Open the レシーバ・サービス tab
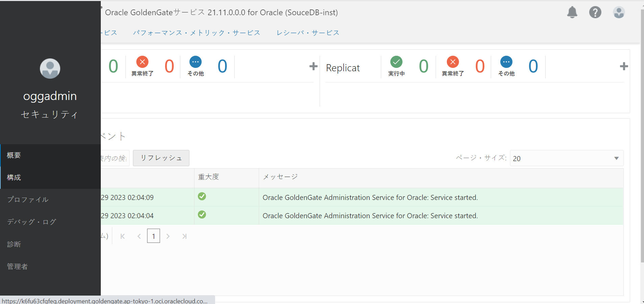Screen dimensions: 644x304 pyautogui.click(x=308, y=33)
